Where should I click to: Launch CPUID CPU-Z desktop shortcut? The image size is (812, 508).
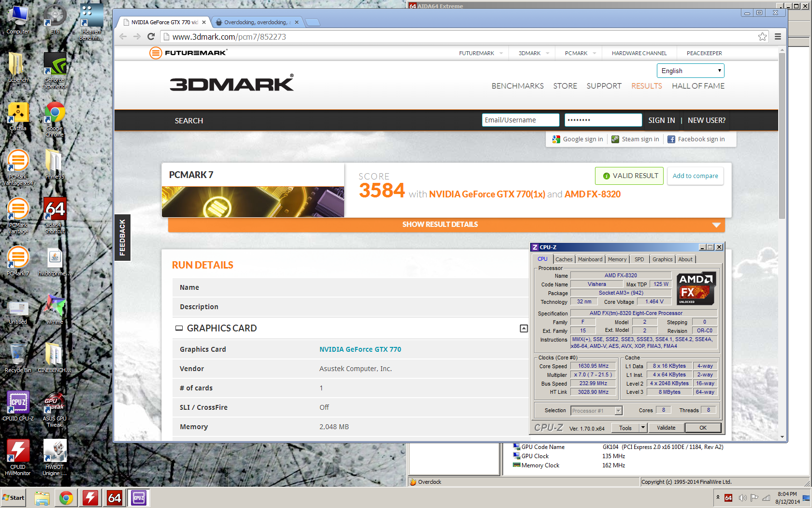[x=18, y=406]
